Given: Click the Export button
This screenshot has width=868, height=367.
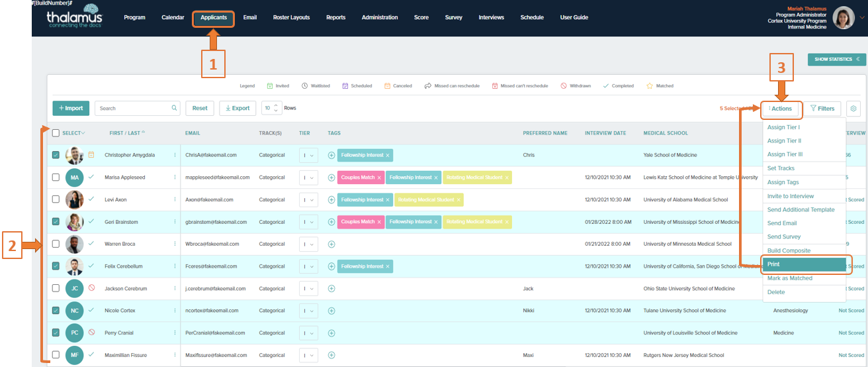Looking at the screenshot, I should (x=238, y=108).
